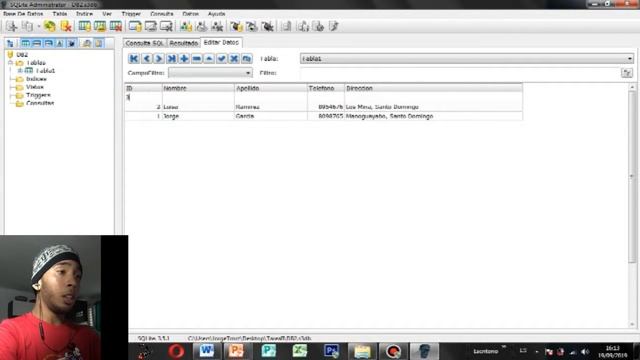
Task: Open Word from the taskbar
Action: (207, 351)
